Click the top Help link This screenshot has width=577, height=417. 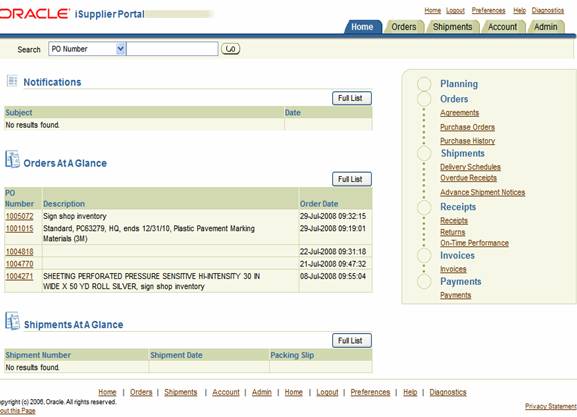pyautogui.click(x=519, y=11)
